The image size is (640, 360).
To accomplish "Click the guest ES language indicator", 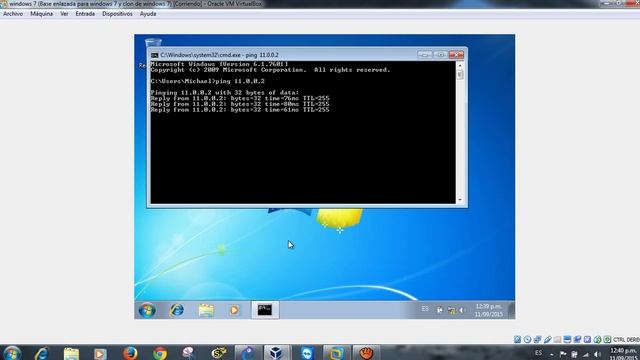I will (x=425, y=309).
